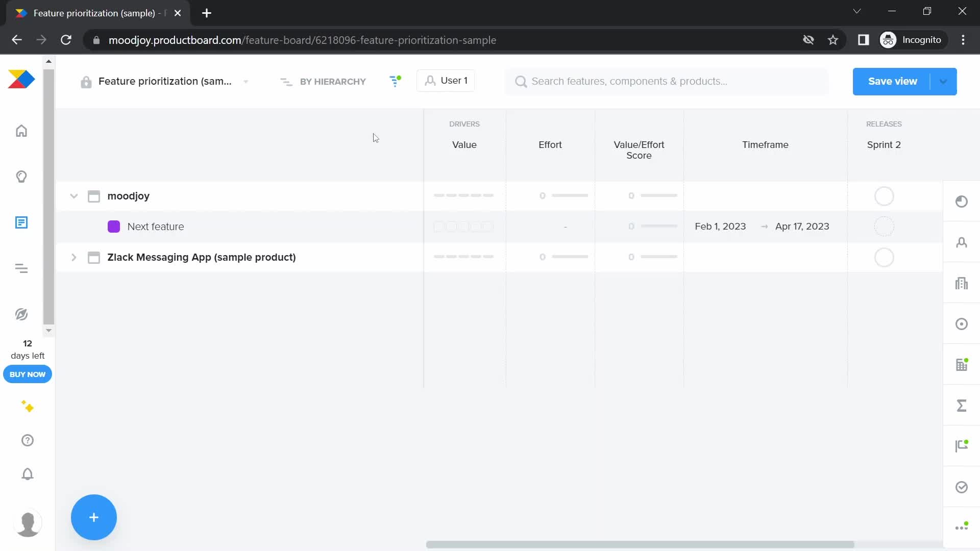The image size is (980, 551).
Task: Click the Effort column header
Action: [550, 145]
